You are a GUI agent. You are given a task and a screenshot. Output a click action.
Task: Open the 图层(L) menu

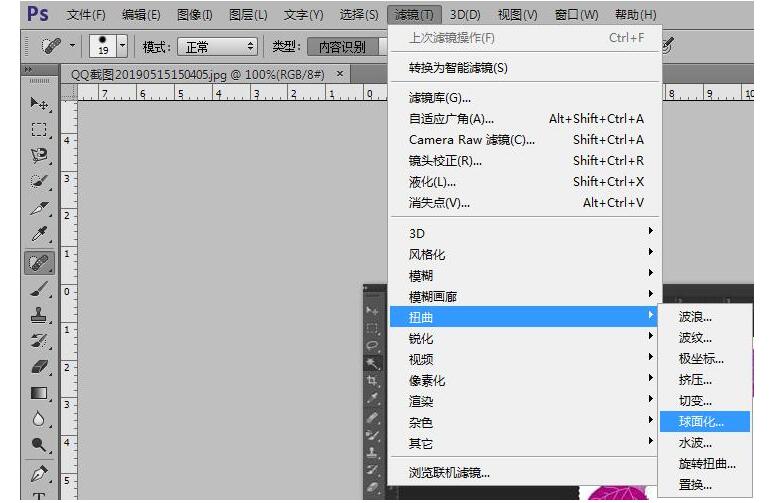click(x=248, y=15)
